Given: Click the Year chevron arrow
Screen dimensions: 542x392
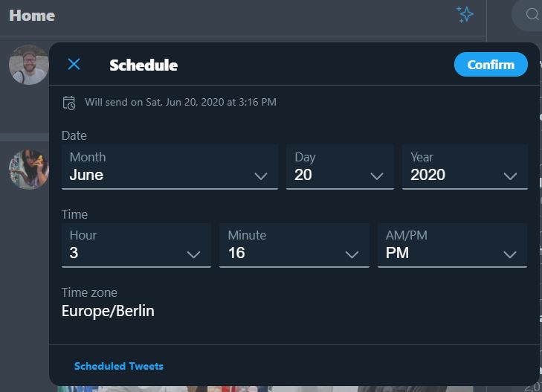Looking at the screenshot, I should coord(510,176).
